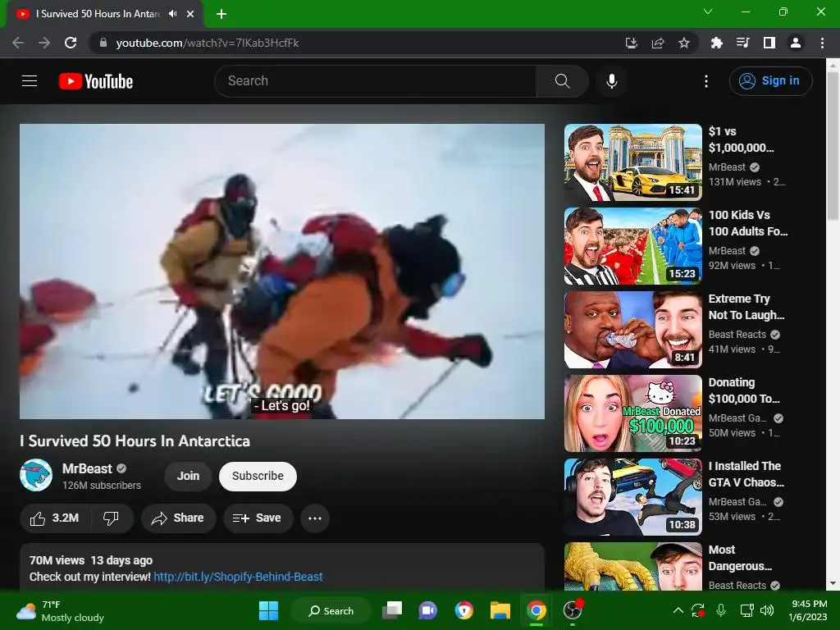
Task: View site information lock icon
Action: (x=103, y=43)
